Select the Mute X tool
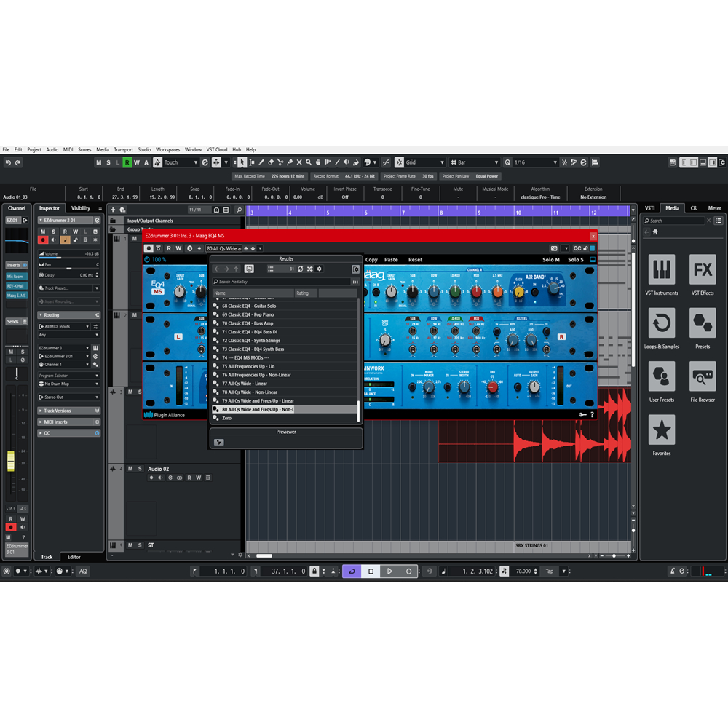 click(x=299, y=162)
